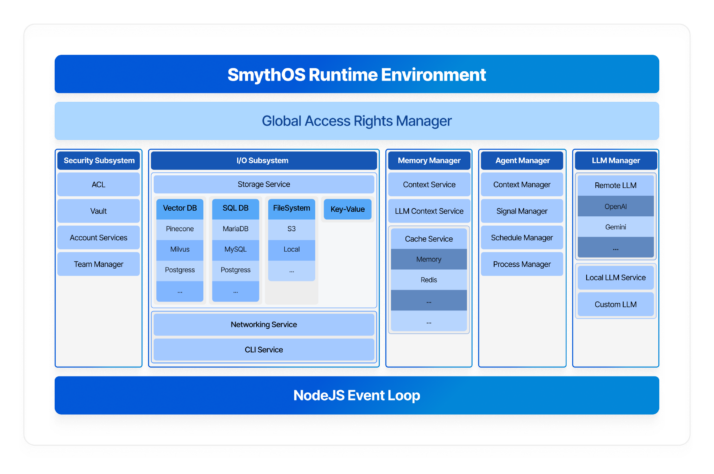Select the ACL box
714x474 pixels.
(99, 184)
